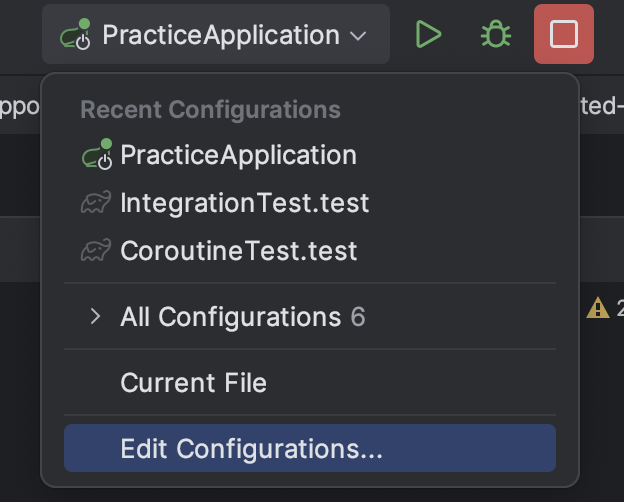Pick the CoroutineTest.test configuration

[x=238, y=251]
